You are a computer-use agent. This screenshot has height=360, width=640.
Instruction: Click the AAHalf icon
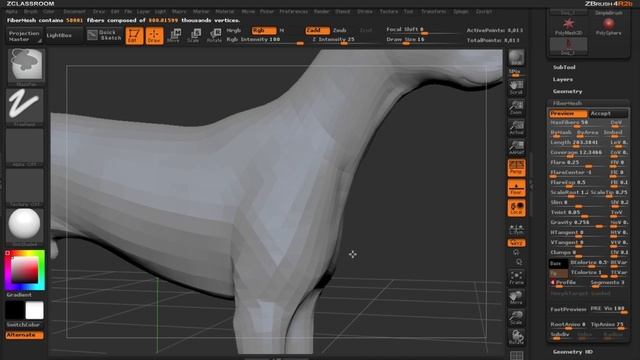pyautogui.click(x=516, y=147)
